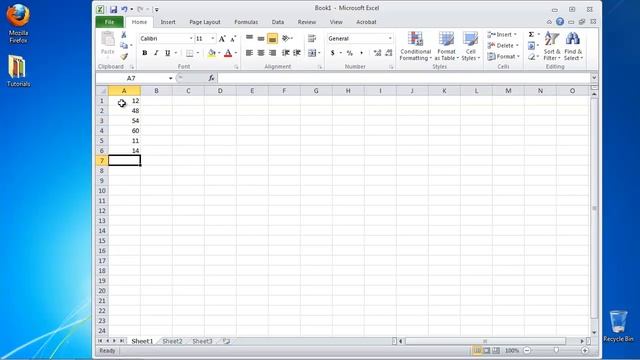The width and height of the screenshot is (640, 360).
Task: Toggle Center horizontal alignment
Action: click(261, 53)
